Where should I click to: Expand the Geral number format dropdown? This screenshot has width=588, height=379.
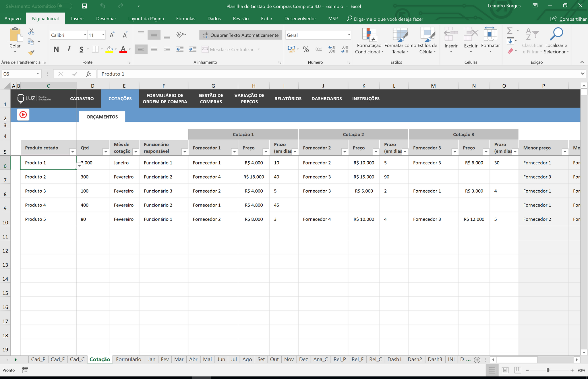tap(349, 35)
